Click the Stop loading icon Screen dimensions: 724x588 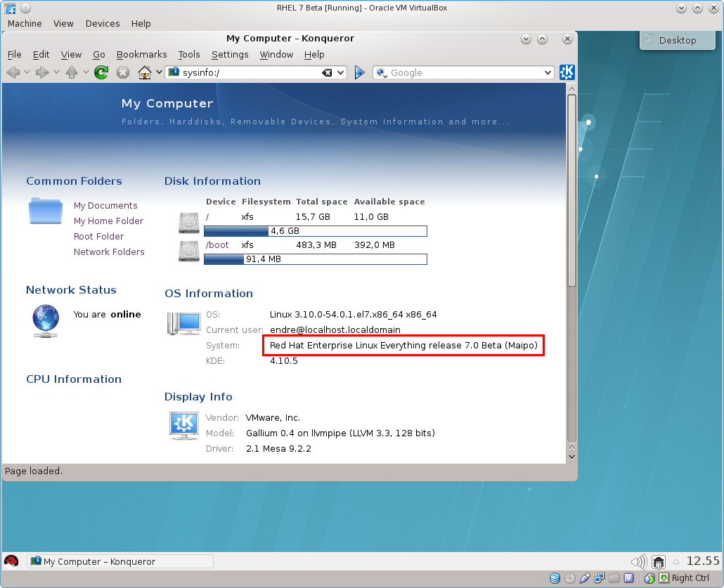[123, 72]
